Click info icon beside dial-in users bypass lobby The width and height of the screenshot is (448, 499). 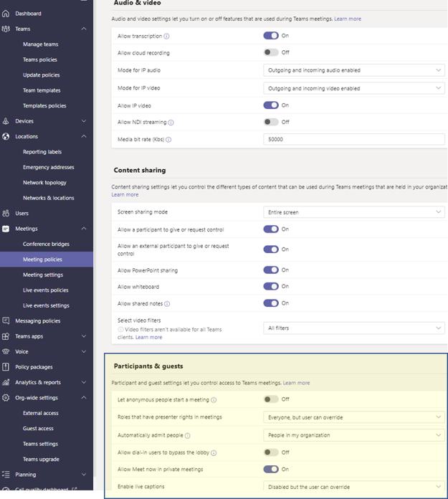pyautogui.click(x=214, y=453)
